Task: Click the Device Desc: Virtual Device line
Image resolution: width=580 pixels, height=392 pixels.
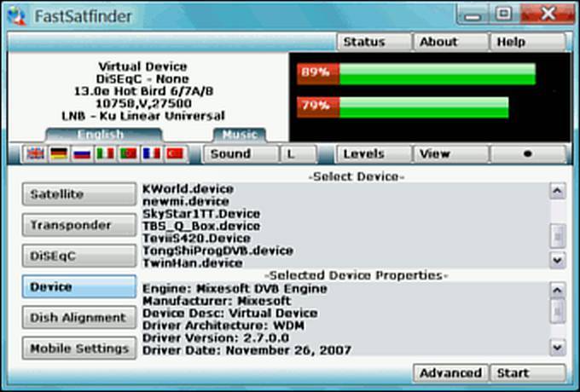Action: pyautogui.click(x=230, y=314)
